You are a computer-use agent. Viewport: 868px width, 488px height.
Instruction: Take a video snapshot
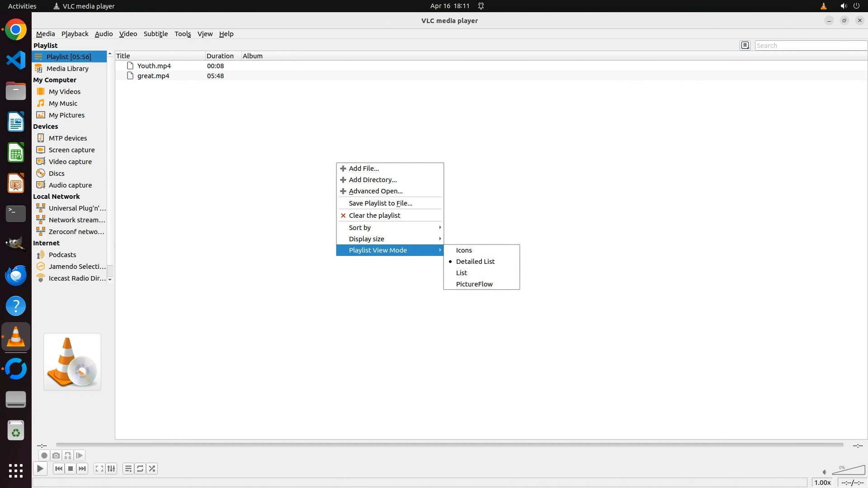point(56,455)
